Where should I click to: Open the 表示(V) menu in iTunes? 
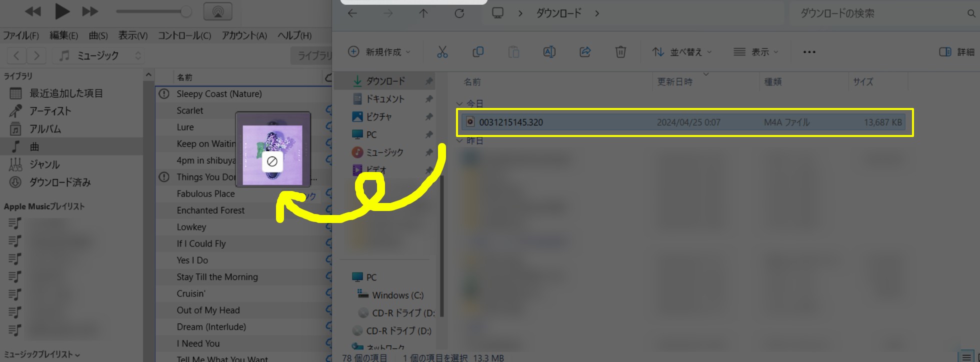click(x=132, y=35)
